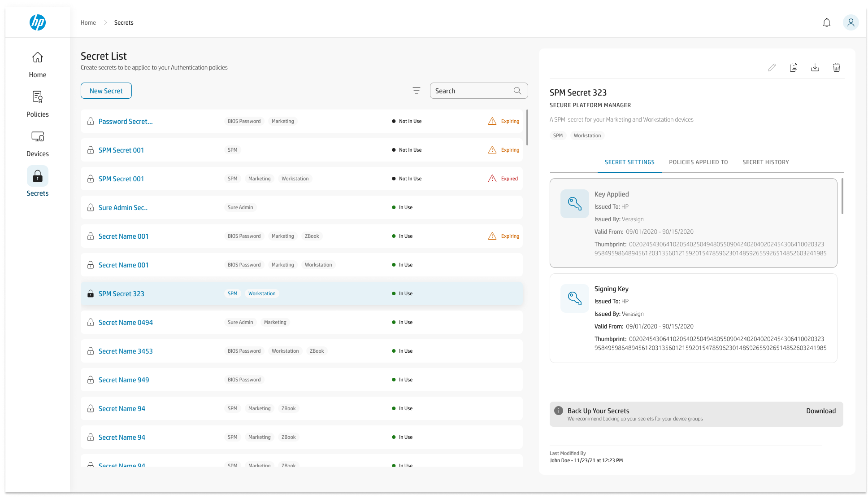Click Home in the breadcrumb navigation
The image size is (868, 499).
pyautogui.click(x=88, y=22)
